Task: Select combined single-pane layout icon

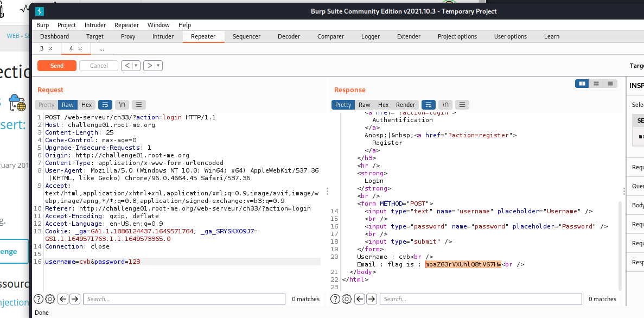Action: click(610, 84)
